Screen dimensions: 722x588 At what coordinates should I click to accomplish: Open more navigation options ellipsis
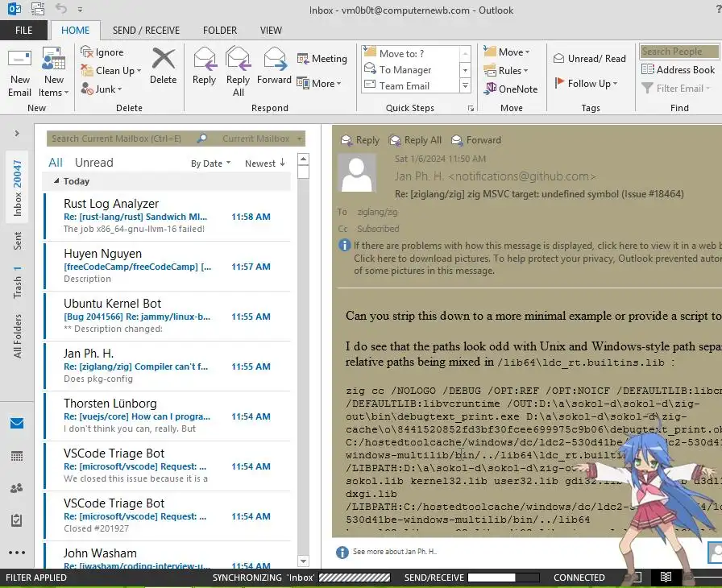click(x=17, y=553)
